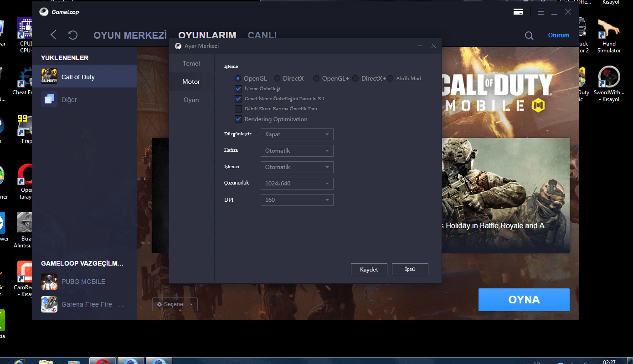Go back using the GameLoop back arrow
Screen dimensions: 633x364
click(54, 35)
